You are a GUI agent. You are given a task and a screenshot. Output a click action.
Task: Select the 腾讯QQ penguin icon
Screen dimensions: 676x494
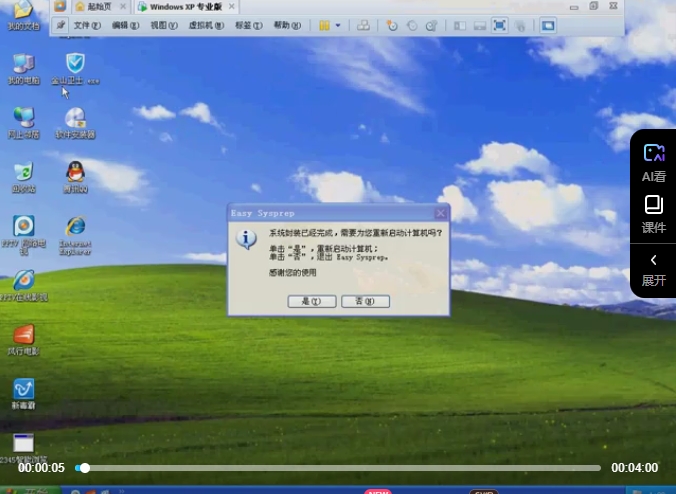[x=75, y=177]
